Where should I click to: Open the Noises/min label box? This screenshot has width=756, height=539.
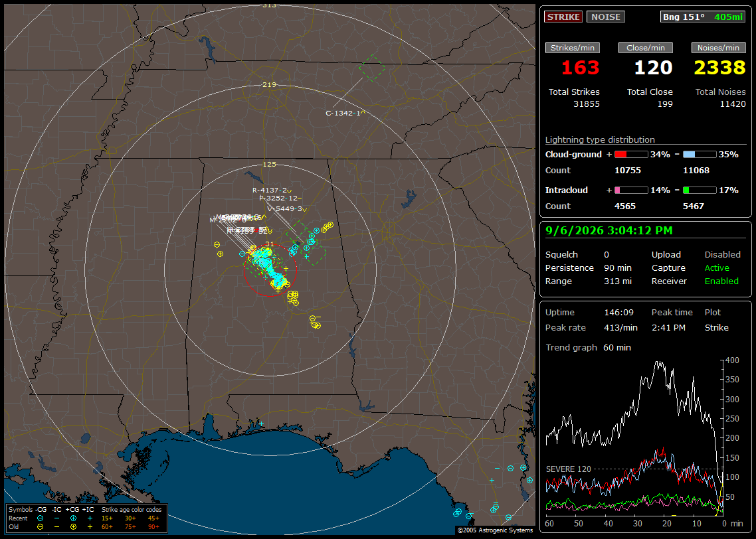point(718,48)
